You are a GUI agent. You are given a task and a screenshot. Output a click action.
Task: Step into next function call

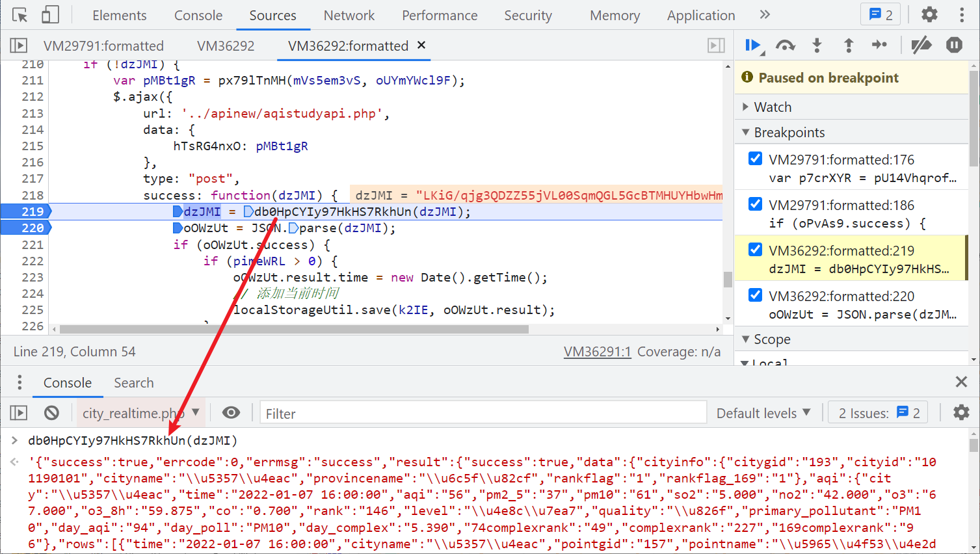click(817, 46)
